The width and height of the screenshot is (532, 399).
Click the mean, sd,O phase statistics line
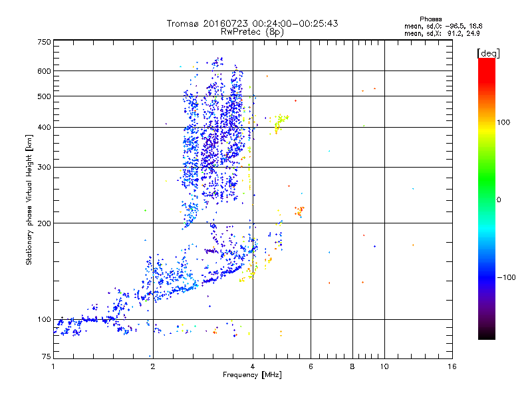pos(444,26)
